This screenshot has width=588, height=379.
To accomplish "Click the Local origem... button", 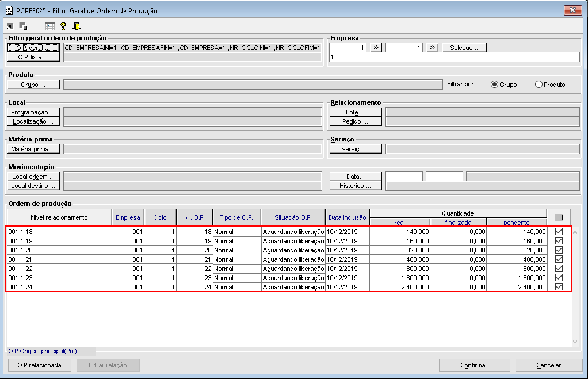I will pyautogui.click(x=33, y=177).
